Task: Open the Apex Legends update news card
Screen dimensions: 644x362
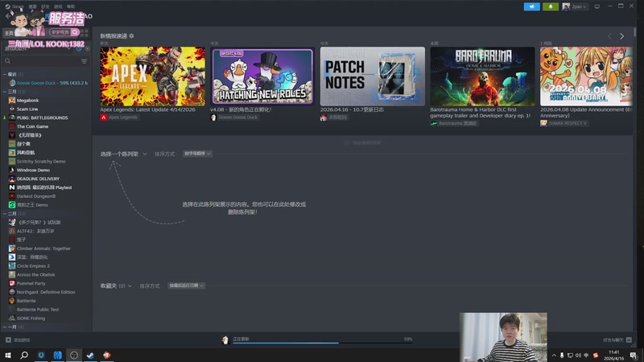Action: coord(153,76)
